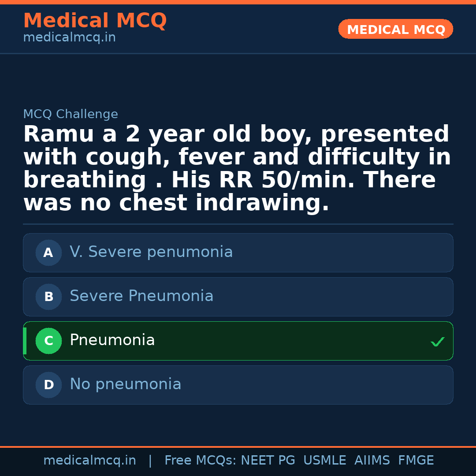Click FMGE in the footer
The height and width of the screenshot is (476, 476).
(x=416, y=461)
